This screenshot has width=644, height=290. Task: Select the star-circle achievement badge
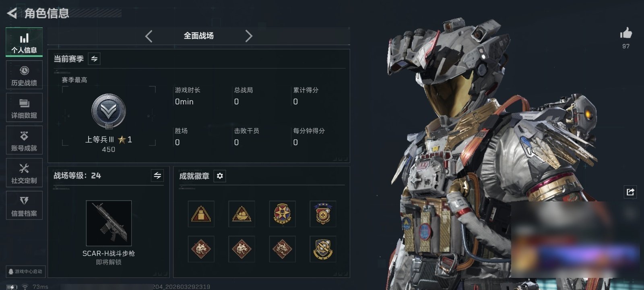[282, 214]
